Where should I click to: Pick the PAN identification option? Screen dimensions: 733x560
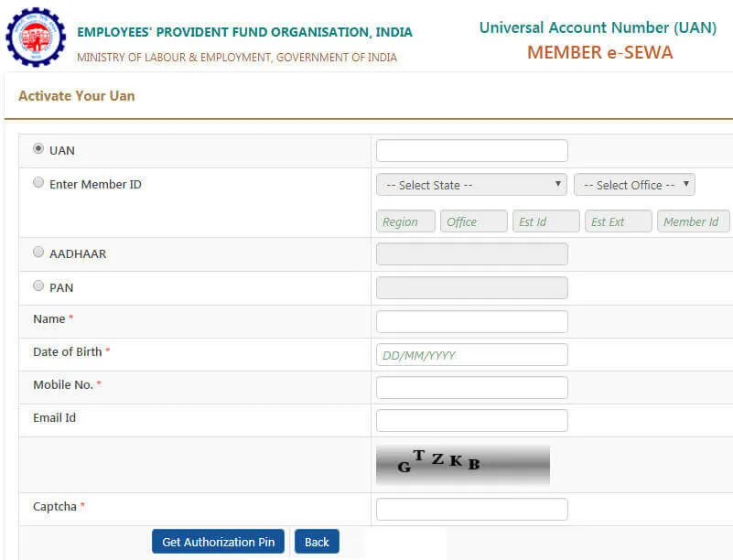click(x=38, y=285)
